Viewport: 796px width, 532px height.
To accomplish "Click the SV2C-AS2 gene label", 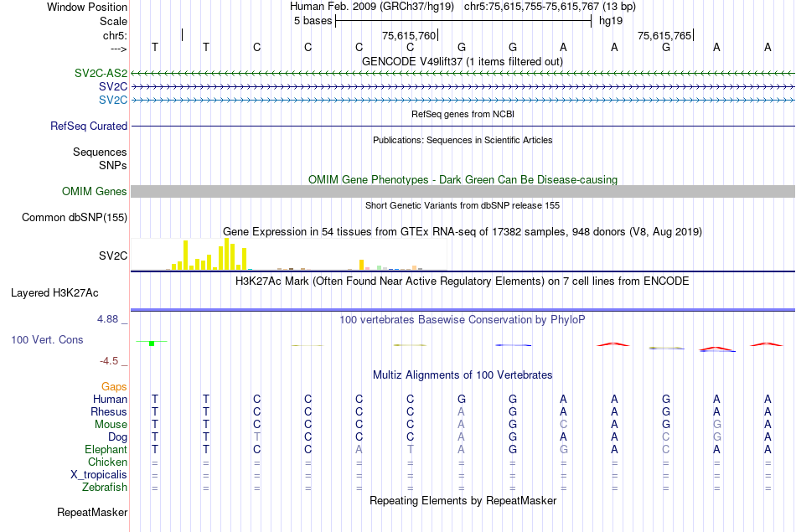I will point(101,73).
